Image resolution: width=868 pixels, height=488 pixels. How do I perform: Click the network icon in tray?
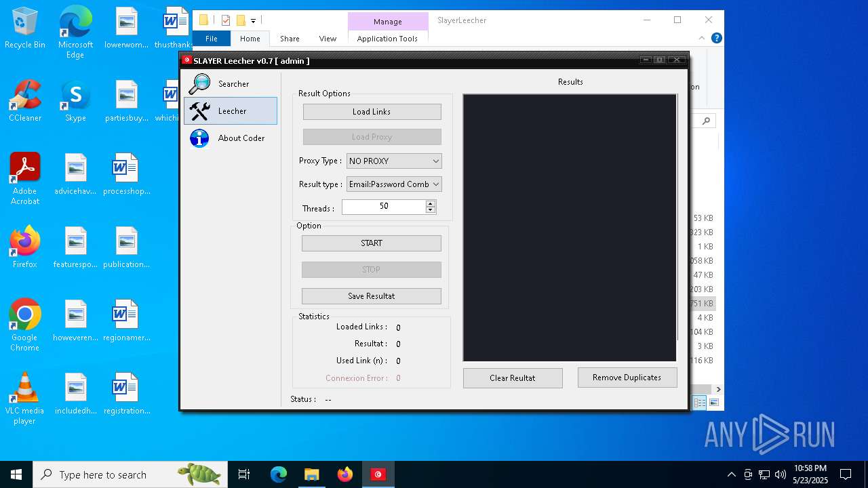(x=764, y=474)
